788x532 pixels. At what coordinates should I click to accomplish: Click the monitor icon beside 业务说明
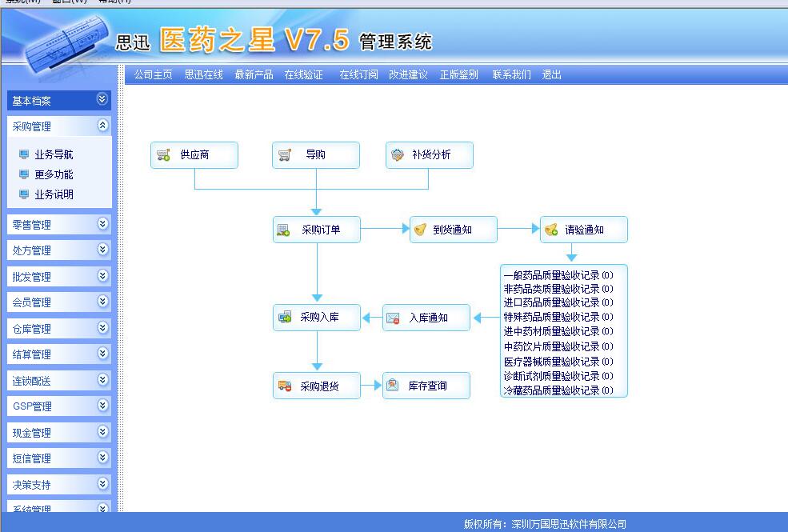tap(24, 194)
